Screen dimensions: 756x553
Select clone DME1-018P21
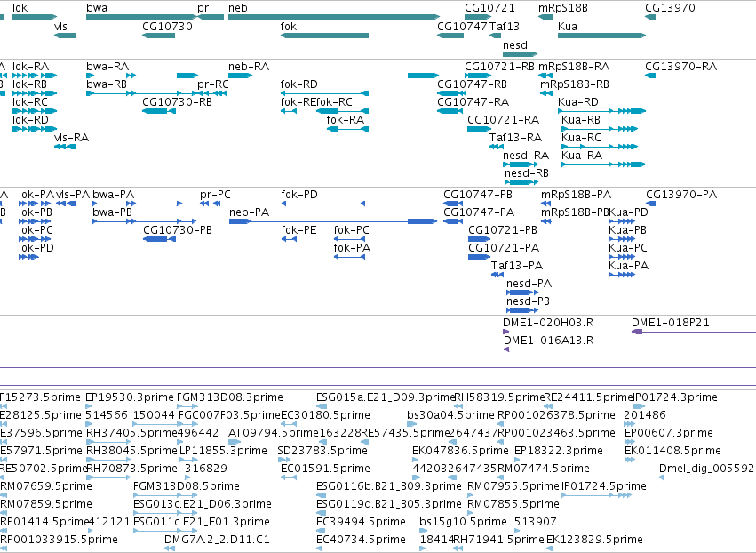coord(671,323)
